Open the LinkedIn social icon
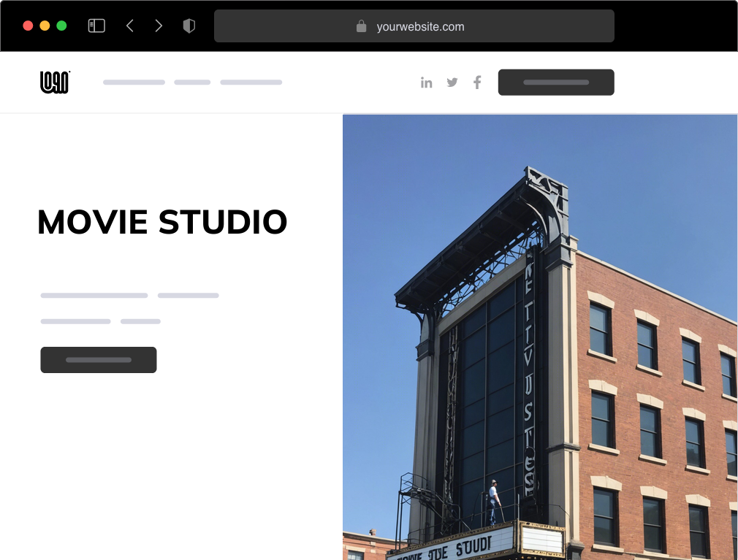Viewport: 738px width, 560px height. point(427,83)
